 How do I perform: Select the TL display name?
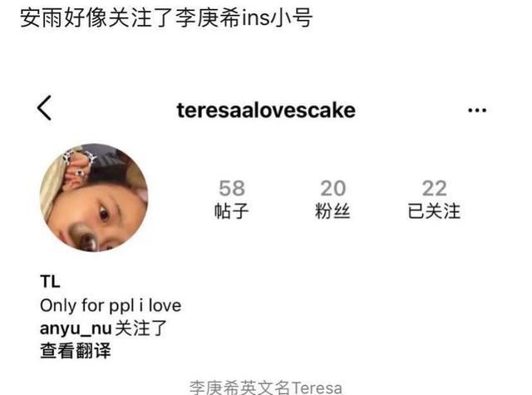[50, 282]
